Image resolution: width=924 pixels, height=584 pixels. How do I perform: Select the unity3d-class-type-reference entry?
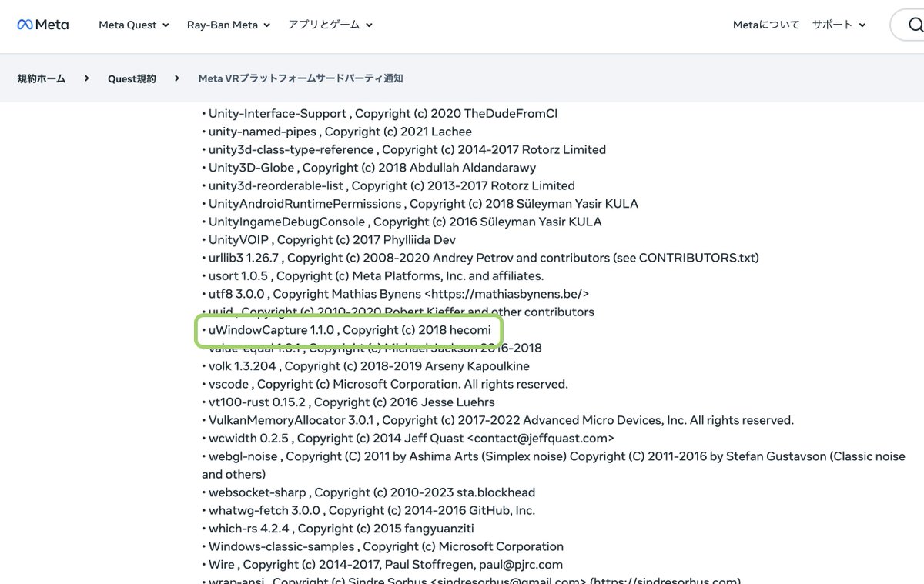point(403,149)
